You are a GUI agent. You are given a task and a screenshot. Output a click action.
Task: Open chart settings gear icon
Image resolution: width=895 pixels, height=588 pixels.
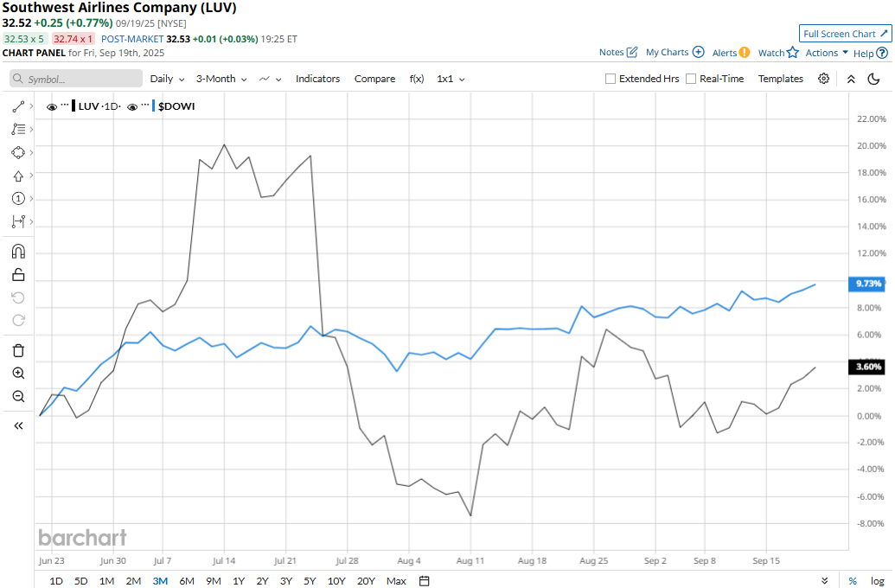823,79
